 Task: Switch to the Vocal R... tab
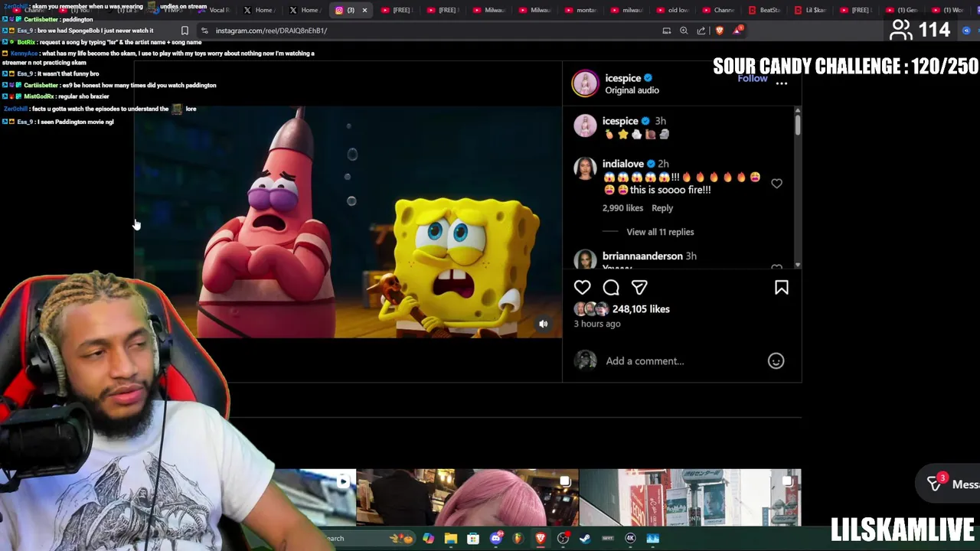click(x=213, y=10)
